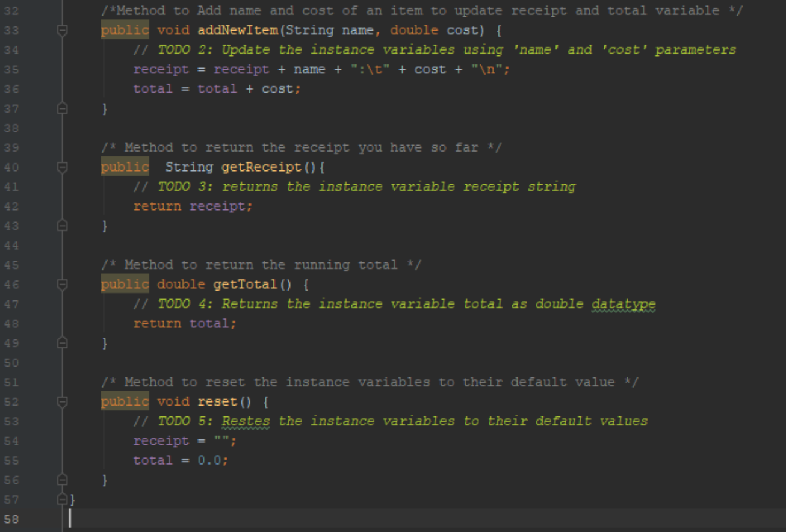Collapse the class body using line 57 fold marker
786x532 pixels.
coord(62,499)
